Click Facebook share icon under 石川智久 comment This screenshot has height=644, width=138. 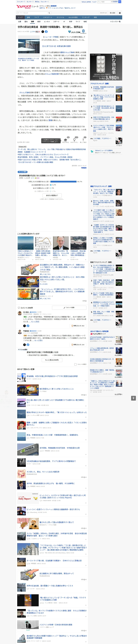[28, 326]
